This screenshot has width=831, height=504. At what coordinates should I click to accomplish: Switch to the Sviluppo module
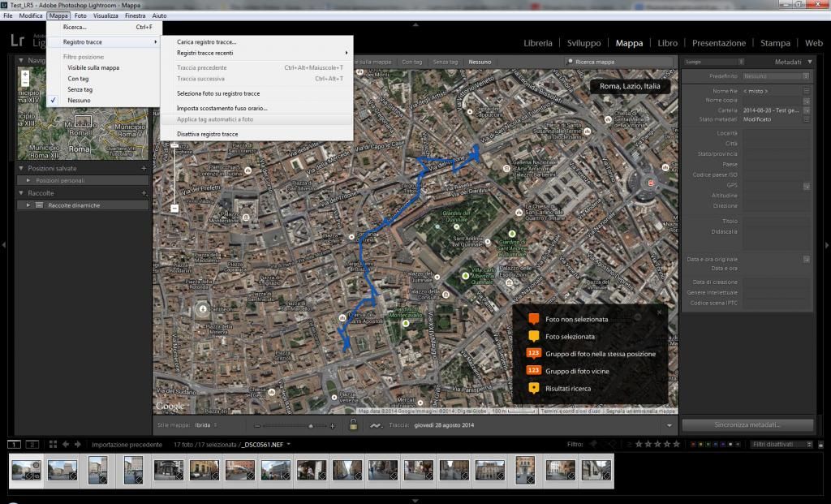point(584,43)
